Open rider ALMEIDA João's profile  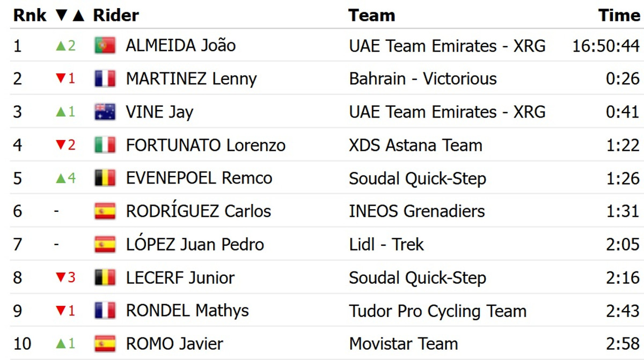point(181,46)
